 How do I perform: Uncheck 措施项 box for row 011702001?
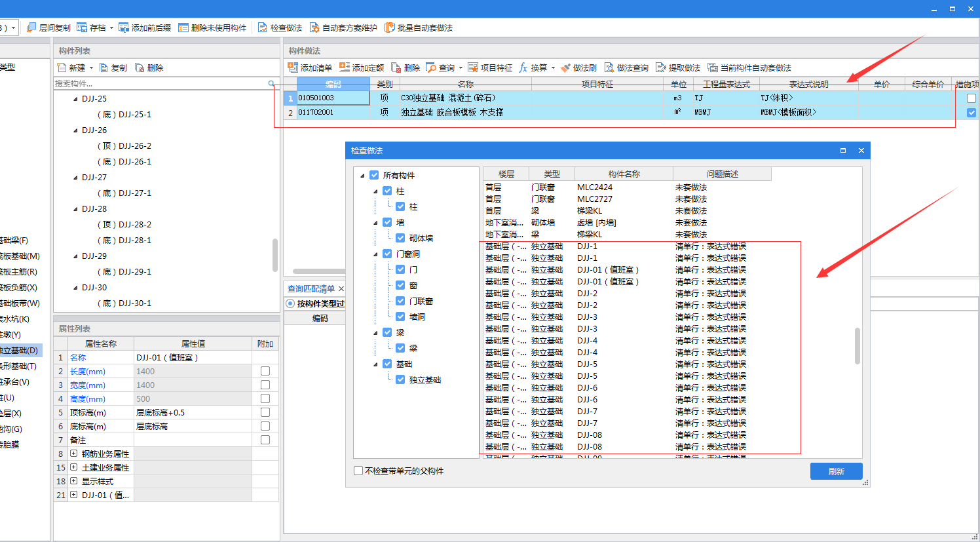[x=971, y=113]
